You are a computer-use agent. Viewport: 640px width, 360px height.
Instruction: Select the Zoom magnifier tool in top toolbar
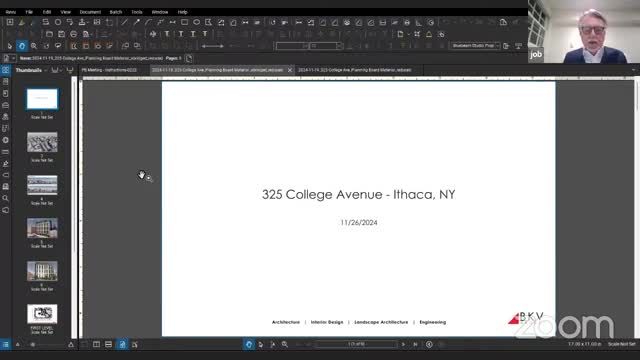tap(34, 46)
